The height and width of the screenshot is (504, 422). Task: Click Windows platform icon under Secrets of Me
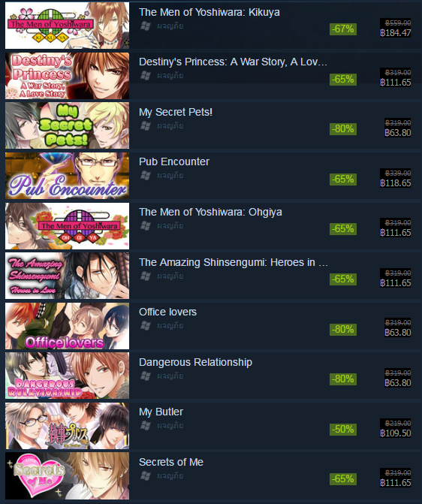[146, 476]
